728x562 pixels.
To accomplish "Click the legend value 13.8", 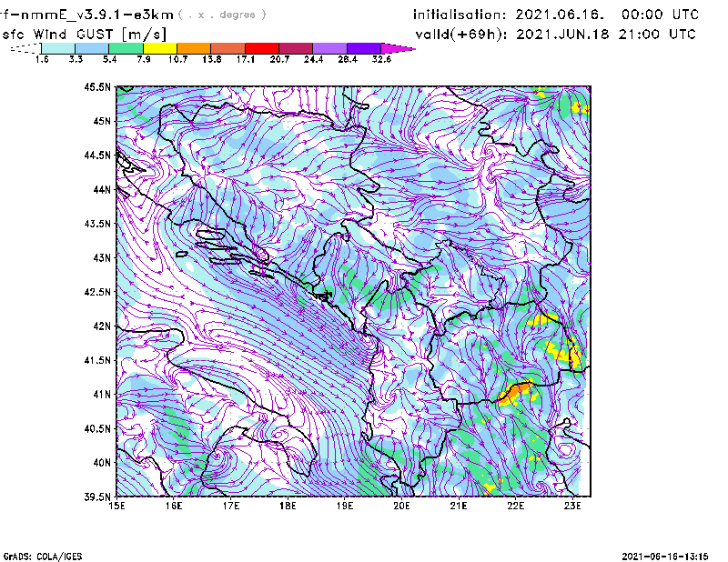I will [212, 59].
